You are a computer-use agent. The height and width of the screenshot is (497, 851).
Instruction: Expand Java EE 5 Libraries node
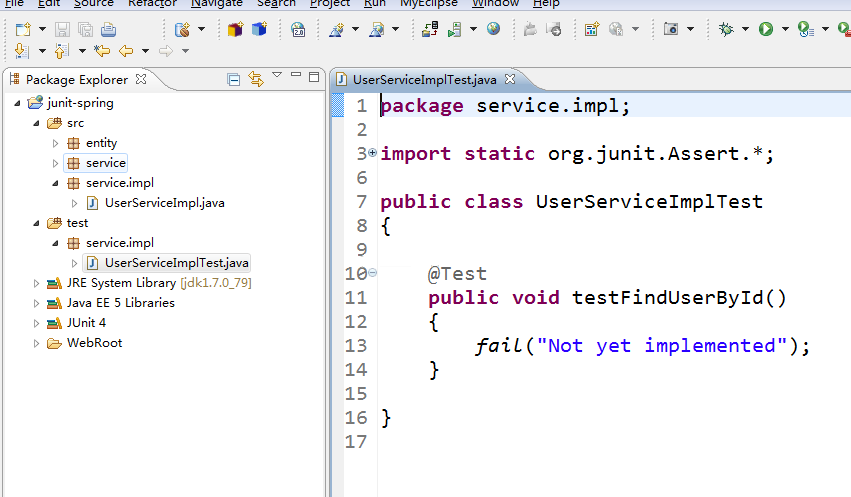[36, 303]
